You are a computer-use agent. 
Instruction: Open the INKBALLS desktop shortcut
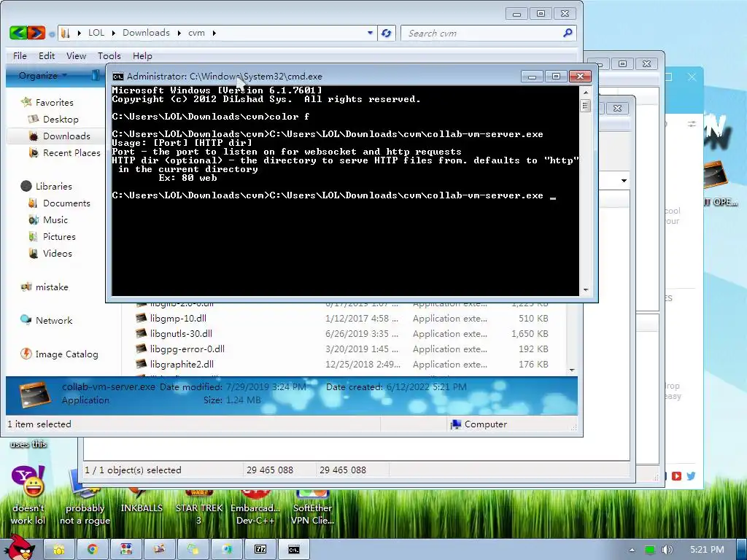pyautogui.click(x=142, y=503)
